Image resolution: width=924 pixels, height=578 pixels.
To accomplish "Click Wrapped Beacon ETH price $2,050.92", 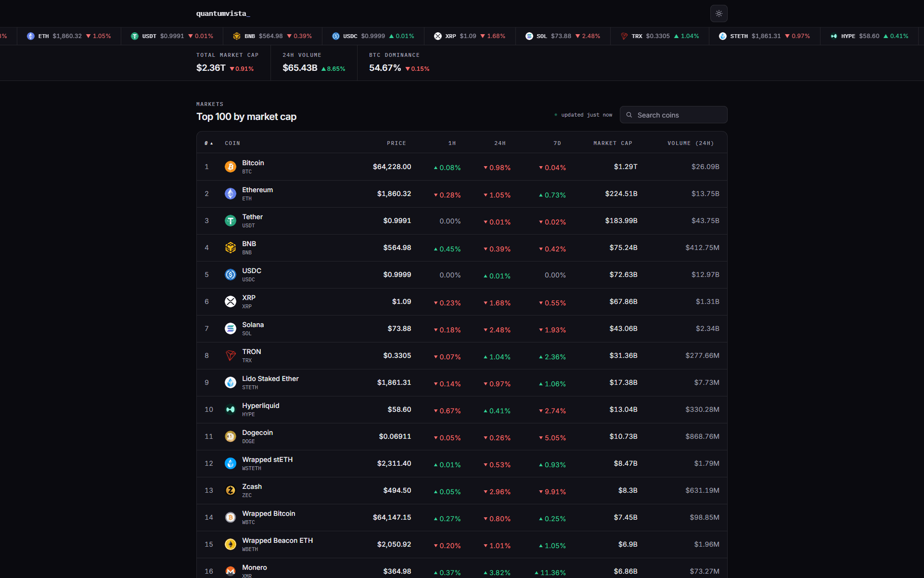I will [394, 544].
